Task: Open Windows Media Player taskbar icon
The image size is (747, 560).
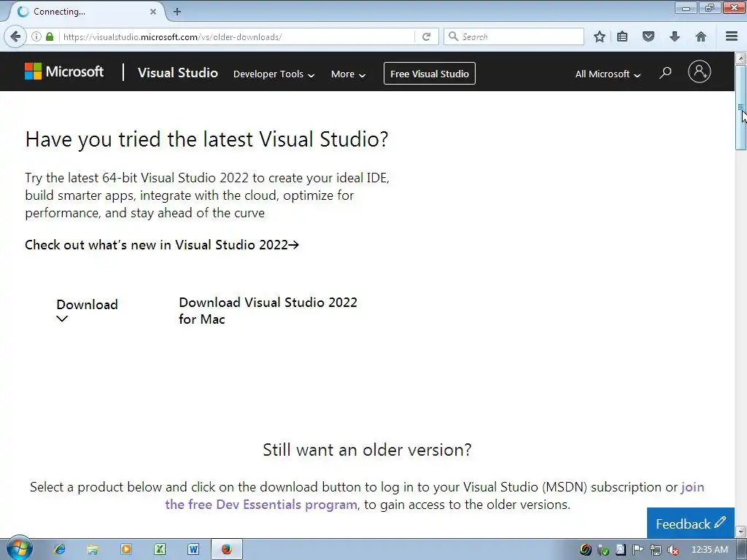Action: (126, 550)
